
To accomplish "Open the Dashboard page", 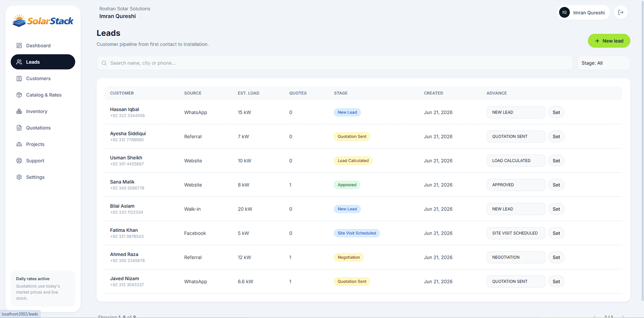I will [x=43, y=45].
